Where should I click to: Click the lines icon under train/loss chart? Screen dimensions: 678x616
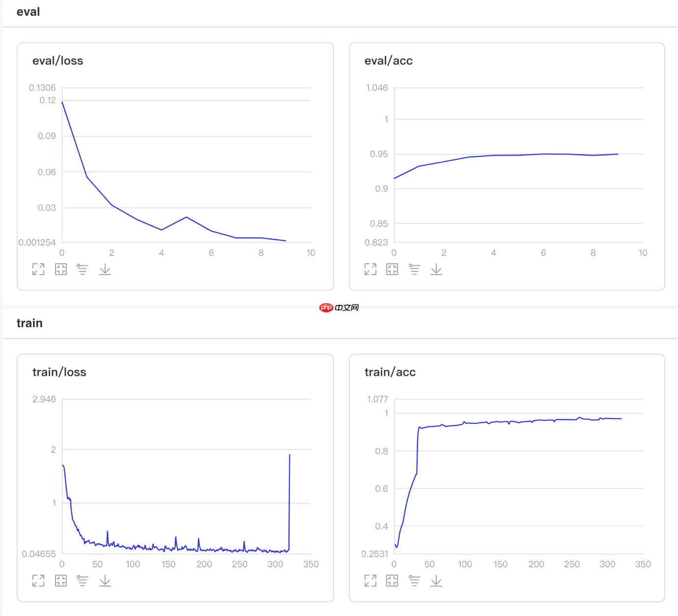click(x=83, y=581)
